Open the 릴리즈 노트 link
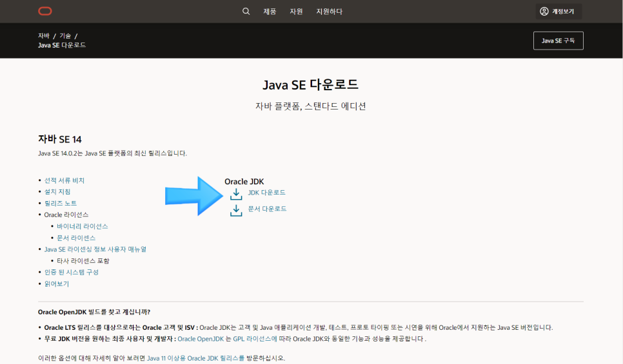623x364 pixels. coord(61,203)
